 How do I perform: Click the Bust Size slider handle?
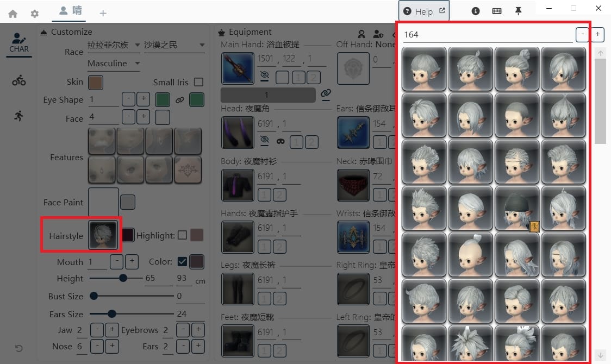pos(93,296)
